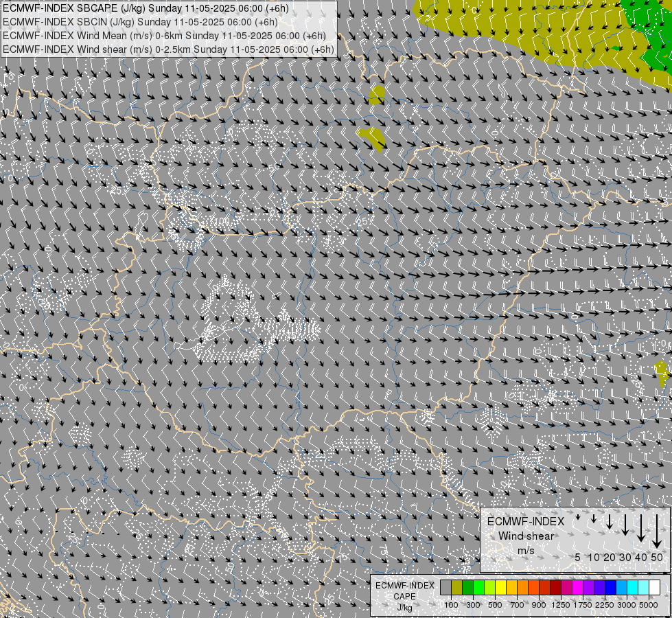The width and height of the screenshot is (672, 618).
Task: Click the 3000 tick label in CAPE legend
Action: pyautogui.click(x=627, y=605)
